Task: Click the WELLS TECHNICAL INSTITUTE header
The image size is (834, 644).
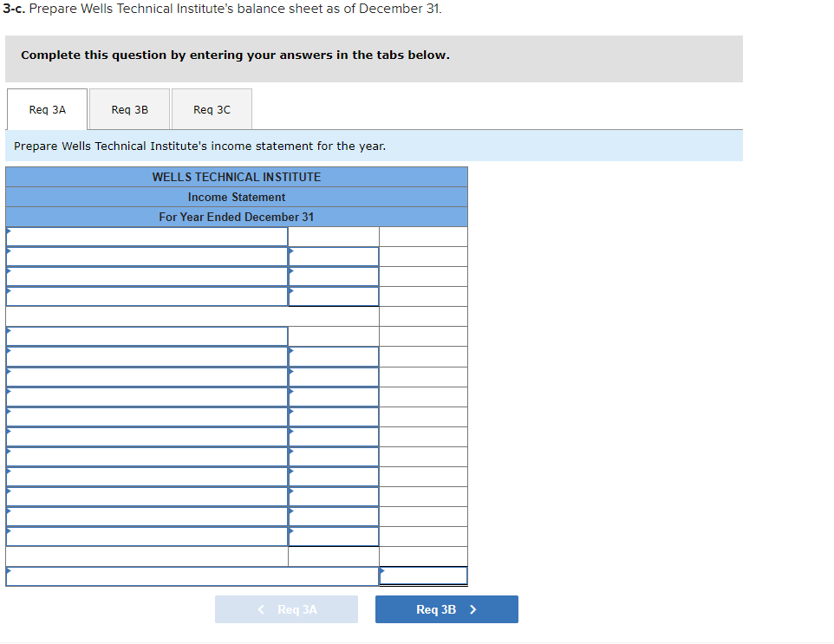Action: pos(236,177)
